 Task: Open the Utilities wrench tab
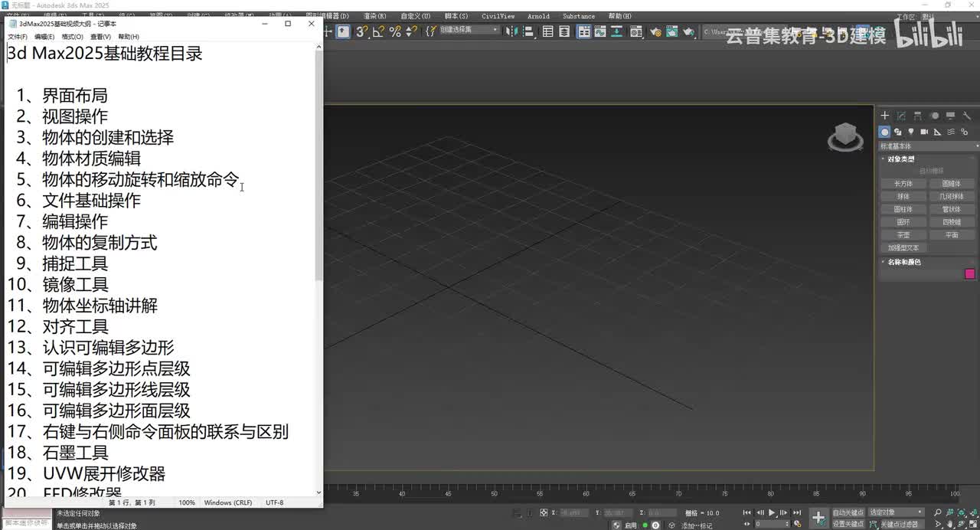coord(967,116)
